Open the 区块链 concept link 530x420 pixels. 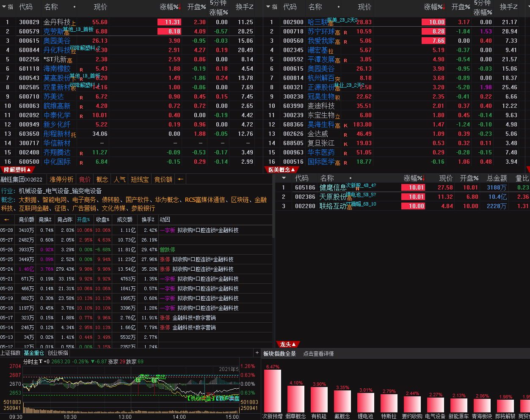click(x=240, y=200)
